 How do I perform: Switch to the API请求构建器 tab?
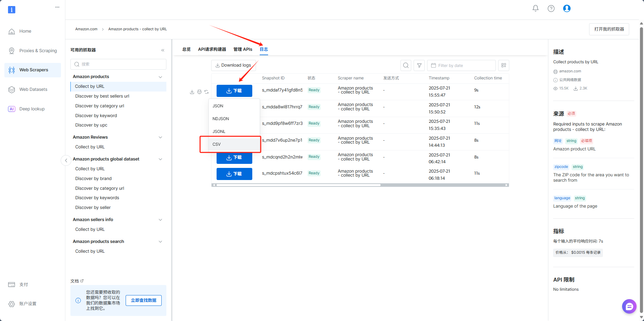(x=212, y=49)
